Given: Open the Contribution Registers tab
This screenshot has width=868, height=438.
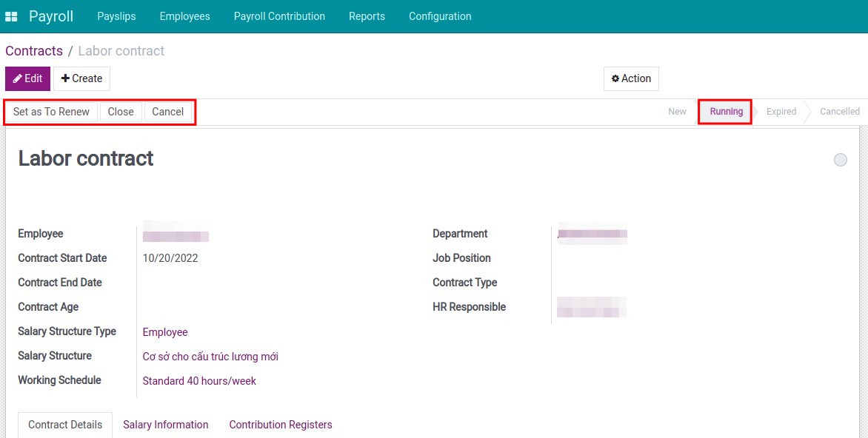Looking at the screenshot, I should pyautogui.click(x=281, y=425).
